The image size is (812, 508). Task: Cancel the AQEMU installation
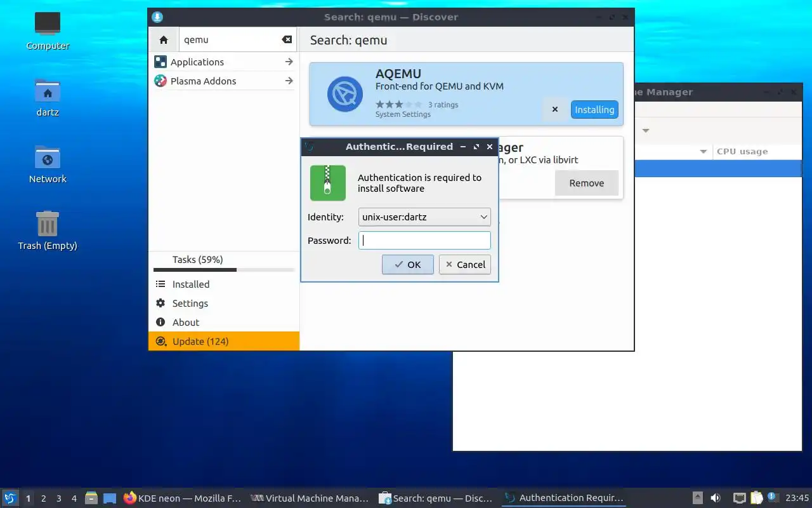(x=554, y=109)
